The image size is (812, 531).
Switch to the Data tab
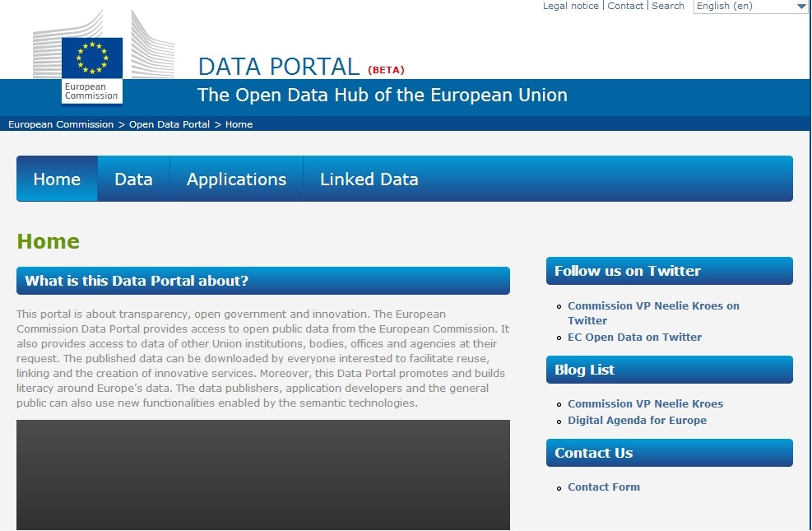pyautogui.click(x=133, y=179)
